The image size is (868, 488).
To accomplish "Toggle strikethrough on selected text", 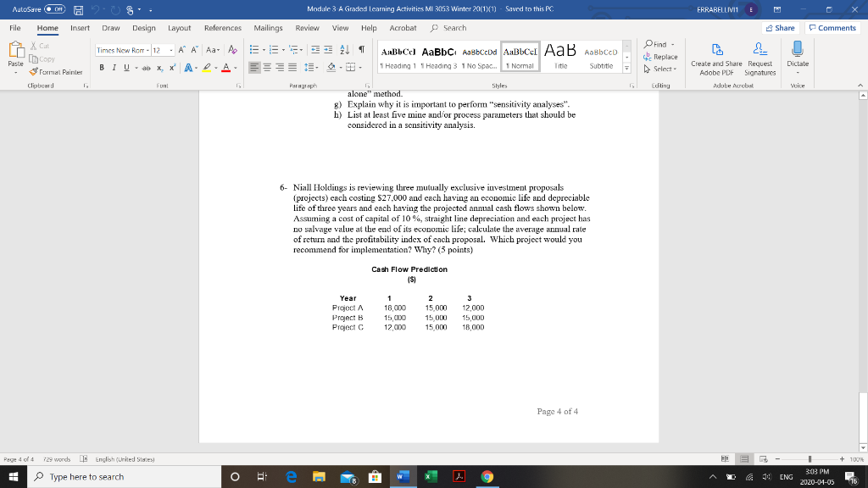I will (147, 68).
